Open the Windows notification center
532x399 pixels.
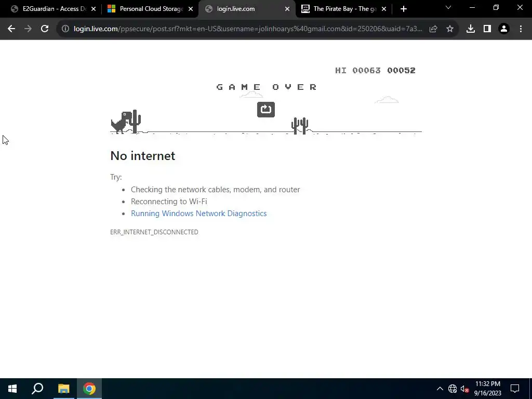click(515, 389)
